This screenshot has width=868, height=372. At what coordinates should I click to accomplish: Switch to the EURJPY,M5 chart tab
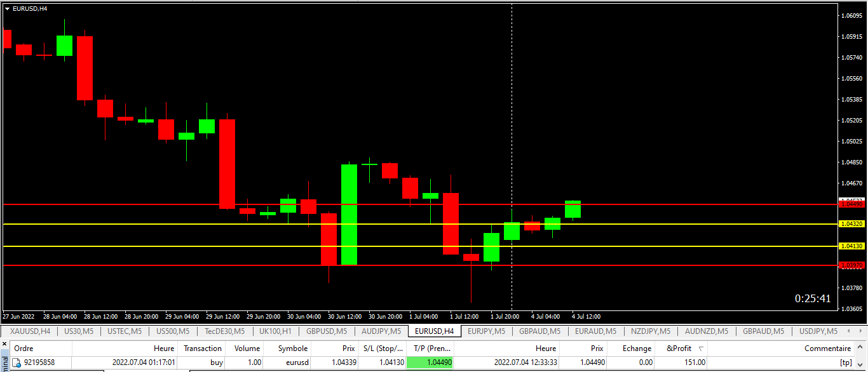(x=488, y=331)
